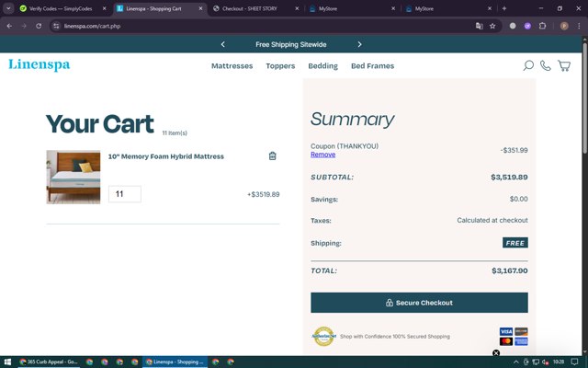
Task: Click the total amount $3,167.90
Action: click(510, 270)
